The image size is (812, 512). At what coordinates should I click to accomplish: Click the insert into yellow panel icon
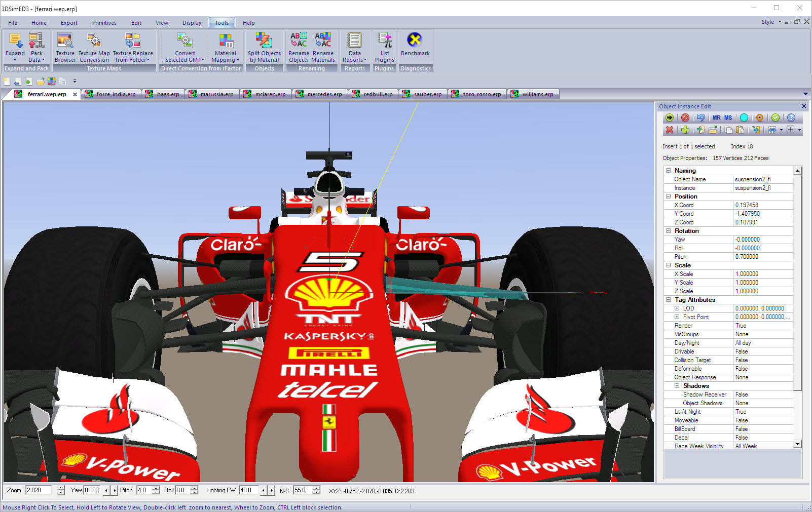point(756,130)
